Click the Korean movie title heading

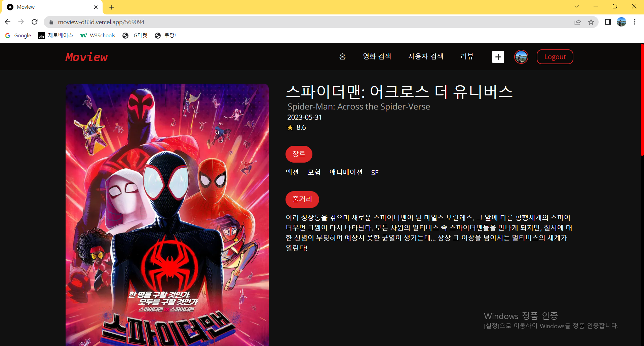click(400, 92)
